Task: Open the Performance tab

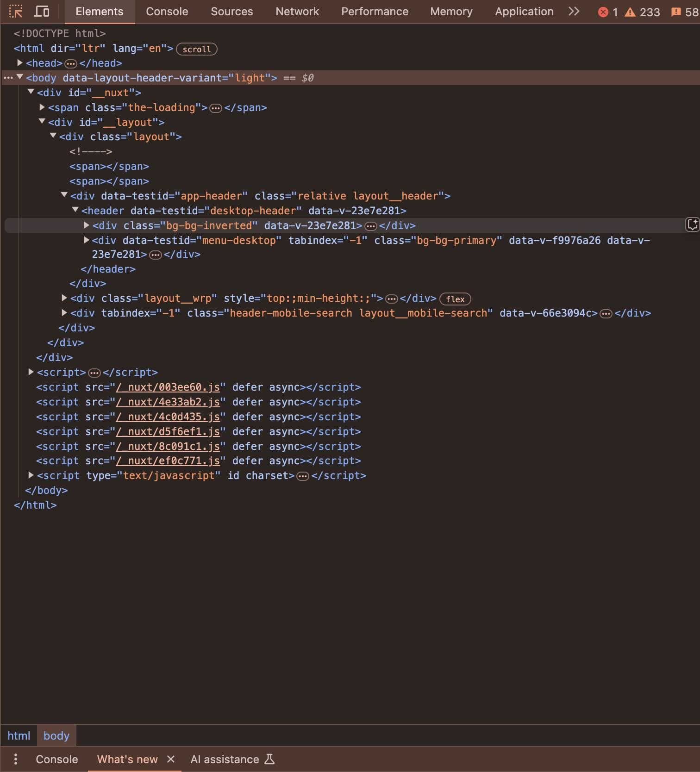Action: pos(375,12)
